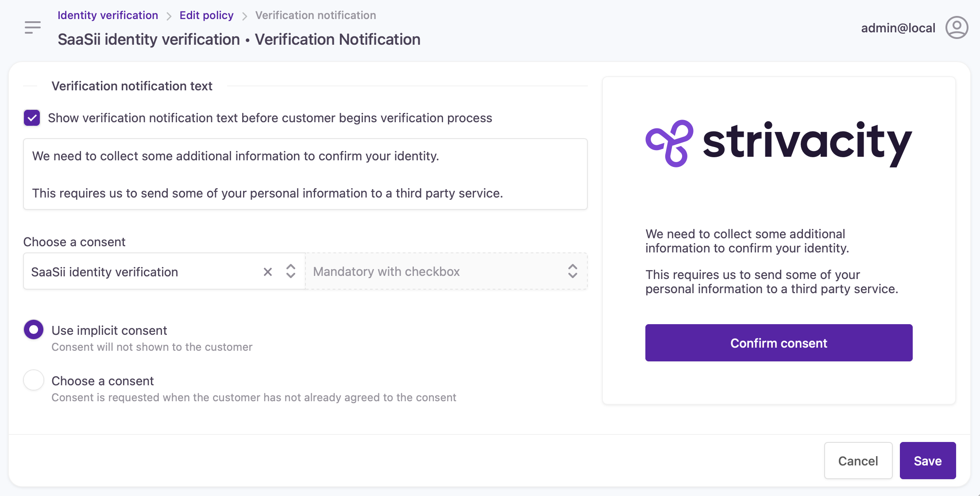Screen dimensions: 980x496
Task: Click the arrows on Mandatory with checkbox selector
Action: (x=572, y=271)
